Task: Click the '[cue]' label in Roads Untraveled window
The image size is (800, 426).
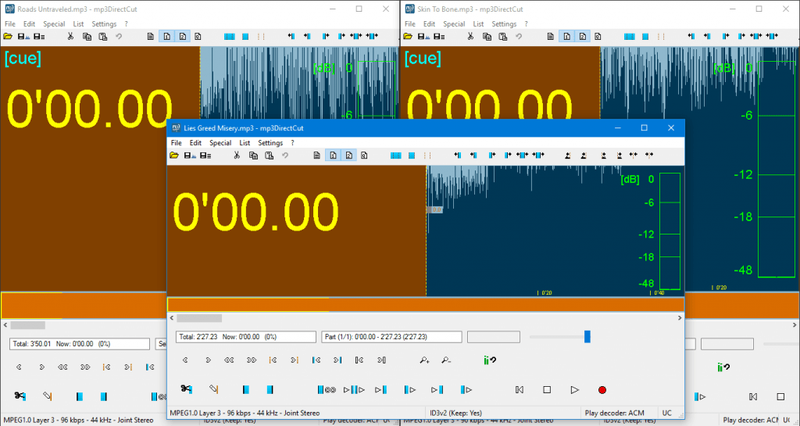Action: pyautogui.click(x=23, y=58)
